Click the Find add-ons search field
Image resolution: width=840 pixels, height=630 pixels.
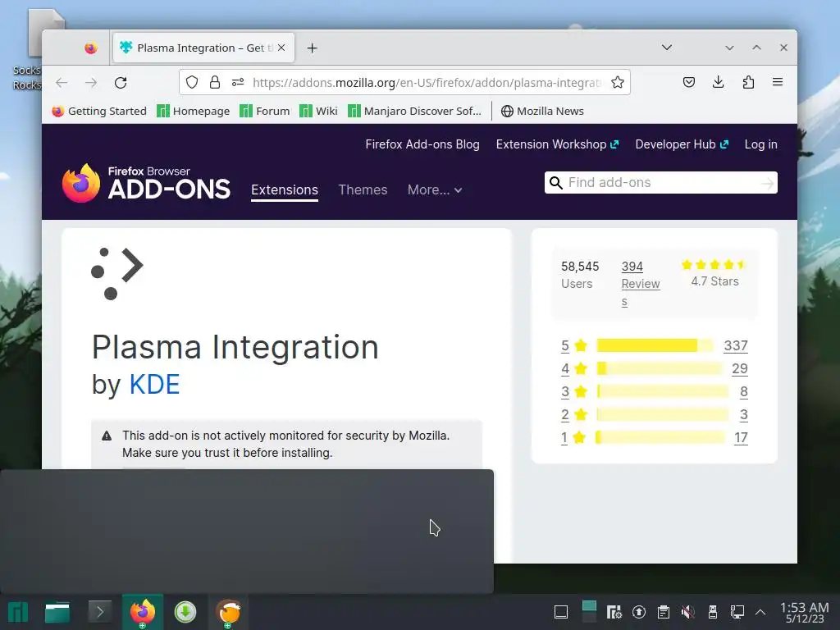coord(662,183)
